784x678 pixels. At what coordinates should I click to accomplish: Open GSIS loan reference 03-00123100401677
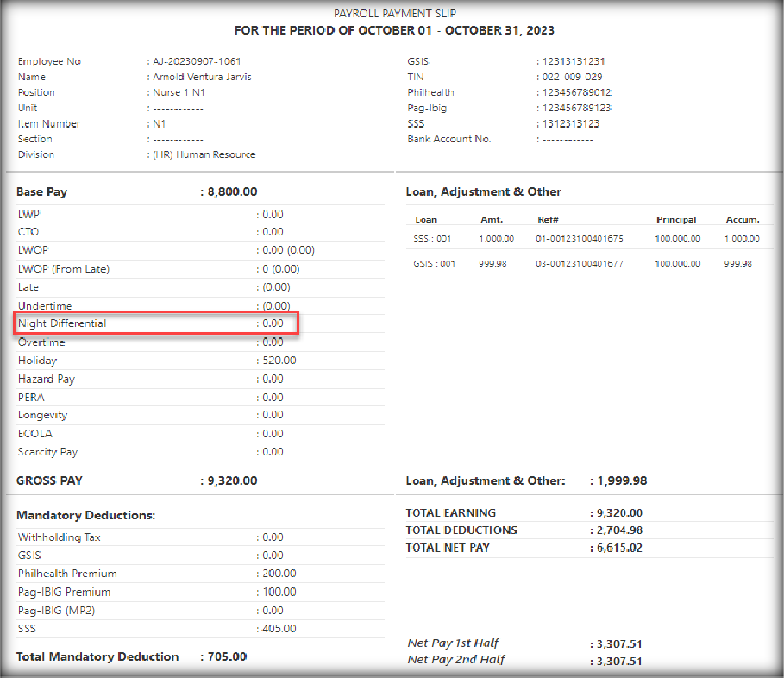click(x=579, y=264)
